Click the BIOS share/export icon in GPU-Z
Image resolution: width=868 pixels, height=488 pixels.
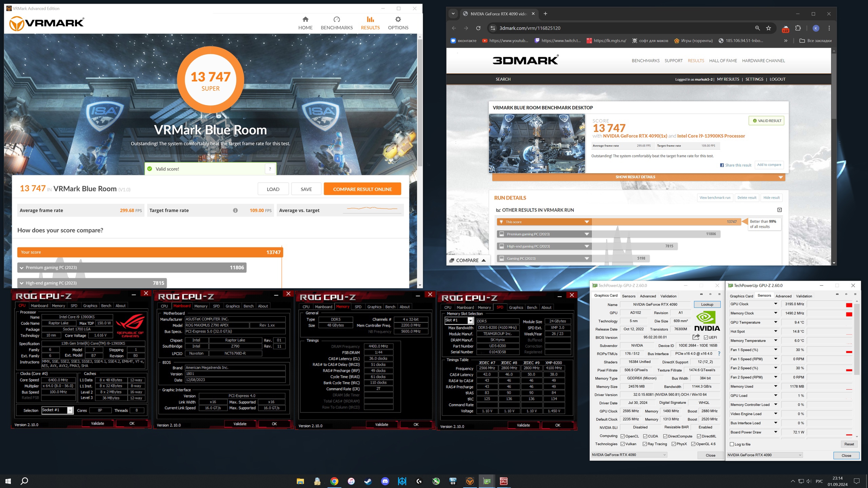tap(696, 337)
